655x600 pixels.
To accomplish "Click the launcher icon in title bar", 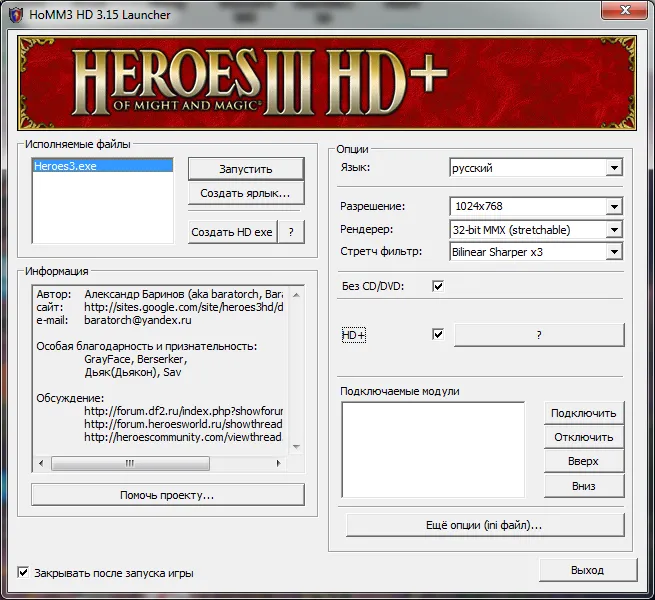I will pos(14,14).
